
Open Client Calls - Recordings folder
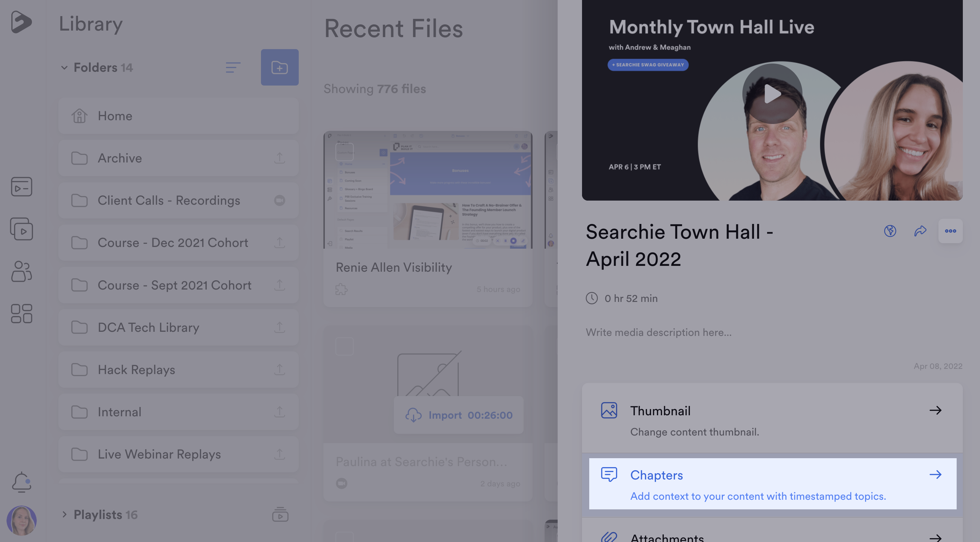click(179, 200)
